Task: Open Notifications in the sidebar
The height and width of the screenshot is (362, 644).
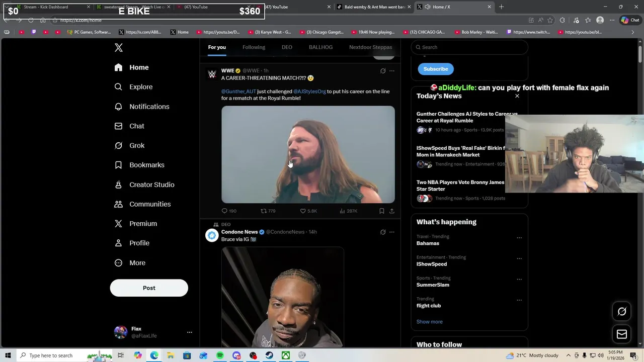Action: [x=142, y=107]
